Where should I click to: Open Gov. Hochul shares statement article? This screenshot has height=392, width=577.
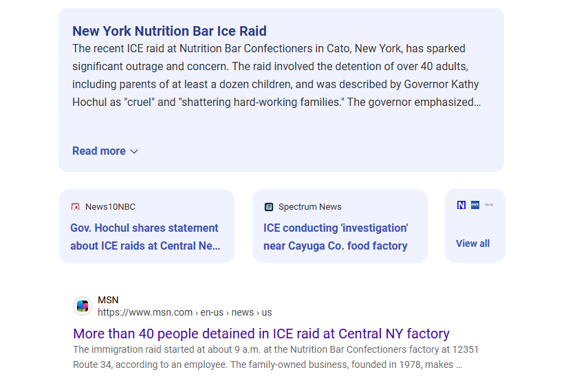pos(145,237)
